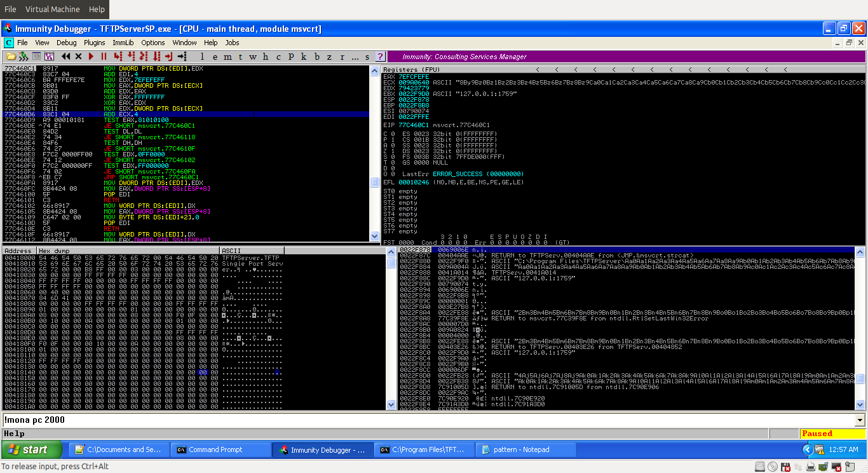Show Threads via the 't' button

click(x=240, y=57)
